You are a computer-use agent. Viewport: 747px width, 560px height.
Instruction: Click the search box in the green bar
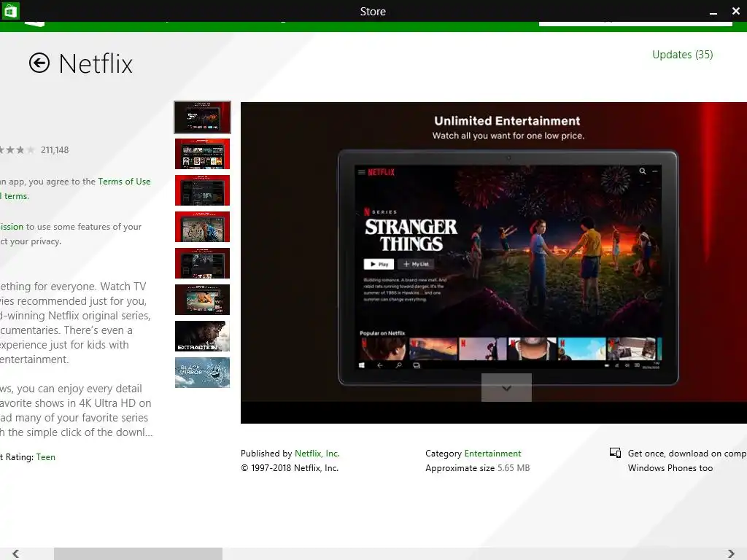pos(635,23)
